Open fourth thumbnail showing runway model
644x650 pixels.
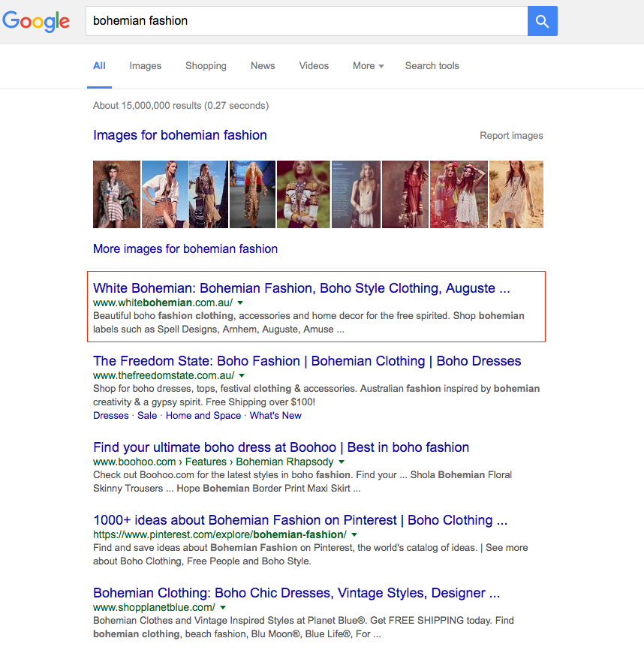click(x=252, y=194)
